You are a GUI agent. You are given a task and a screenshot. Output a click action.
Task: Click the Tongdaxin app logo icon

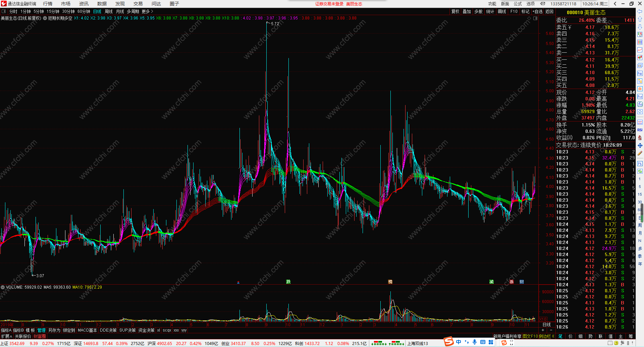(x=4, y=4)
